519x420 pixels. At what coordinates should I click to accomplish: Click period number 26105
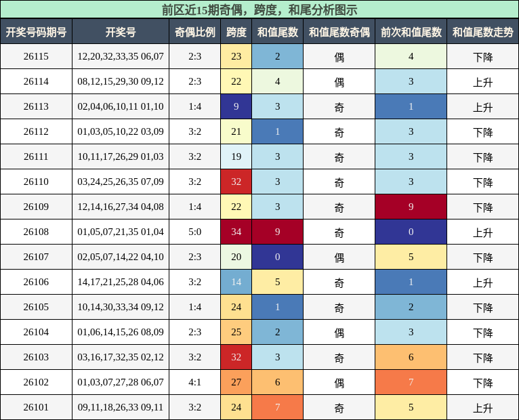pyautogui.click(x=36, y=307)
